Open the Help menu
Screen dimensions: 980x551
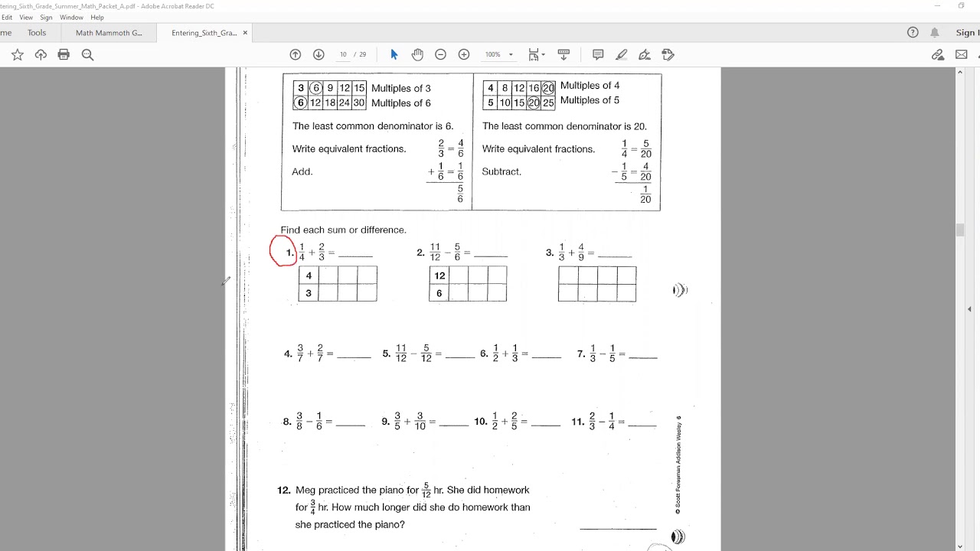(97, 17)
